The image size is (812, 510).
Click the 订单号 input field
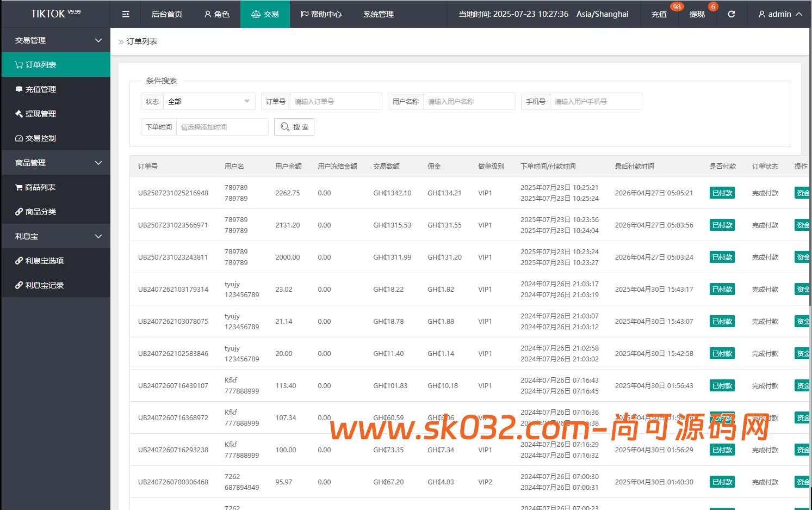point(336,101)
